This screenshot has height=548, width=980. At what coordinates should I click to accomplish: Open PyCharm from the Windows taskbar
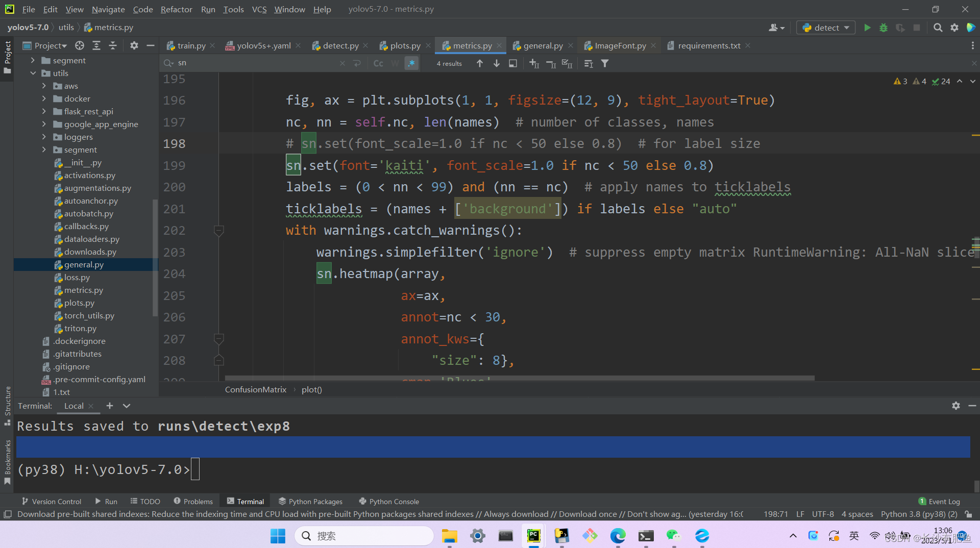pos(533,535)
